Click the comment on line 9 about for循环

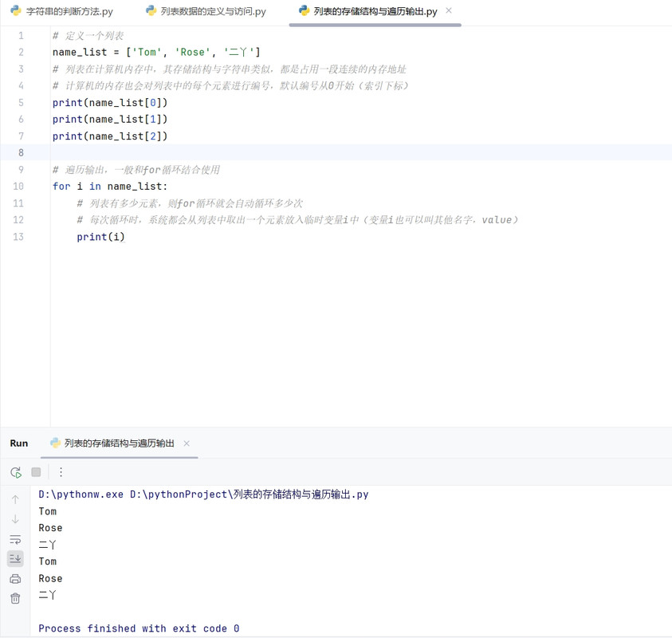136,170
